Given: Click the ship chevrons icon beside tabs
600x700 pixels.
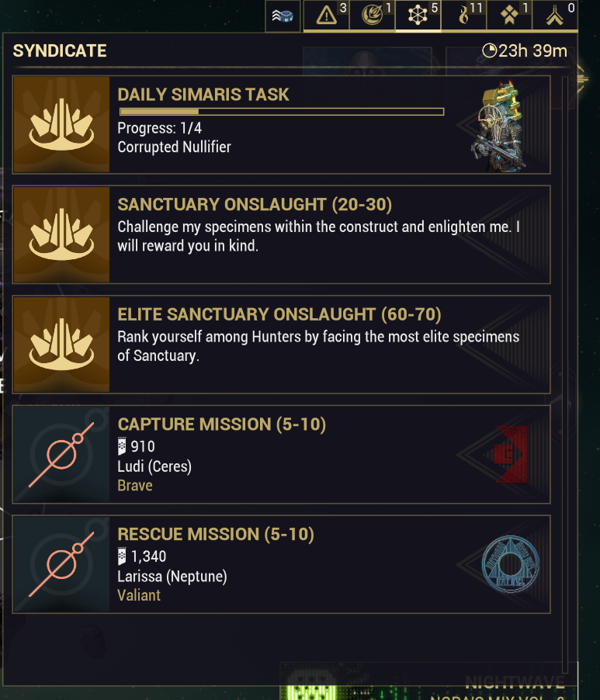Looking at the screenshot, I should click(283, 16).
